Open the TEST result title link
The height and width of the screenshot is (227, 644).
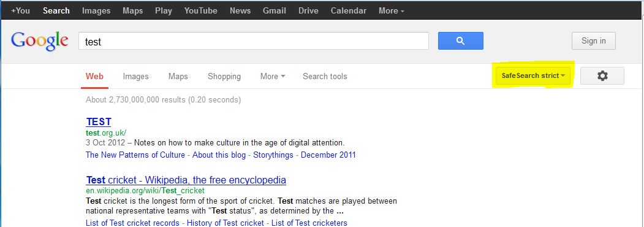point(99,121)
